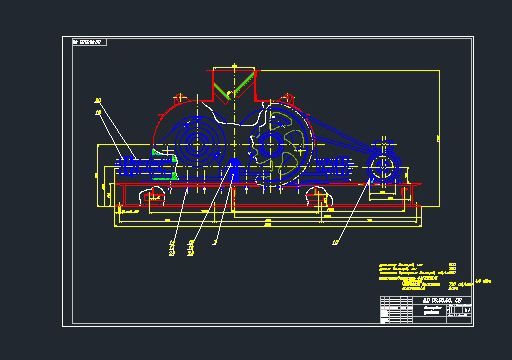This screenshot has width=512, height=360.
Task: Select the blue electric motor at right
Action: [383, 163]
